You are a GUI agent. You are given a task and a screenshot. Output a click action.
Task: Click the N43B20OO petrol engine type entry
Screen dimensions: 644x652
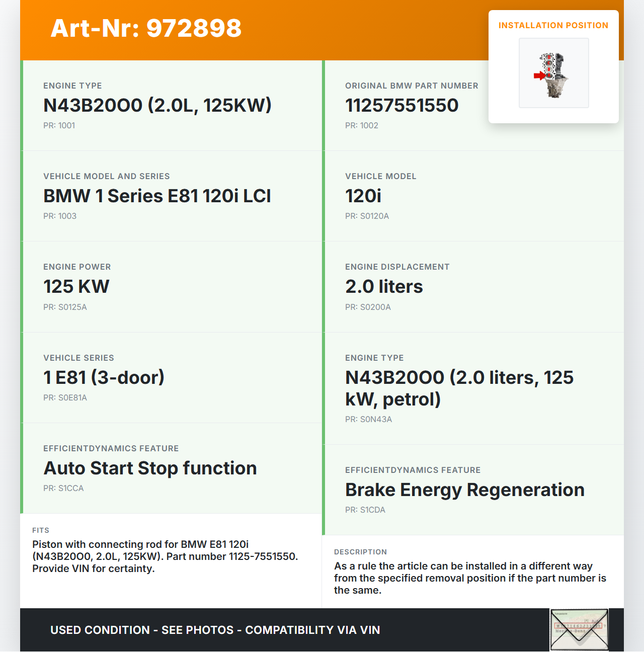(459, 388)
